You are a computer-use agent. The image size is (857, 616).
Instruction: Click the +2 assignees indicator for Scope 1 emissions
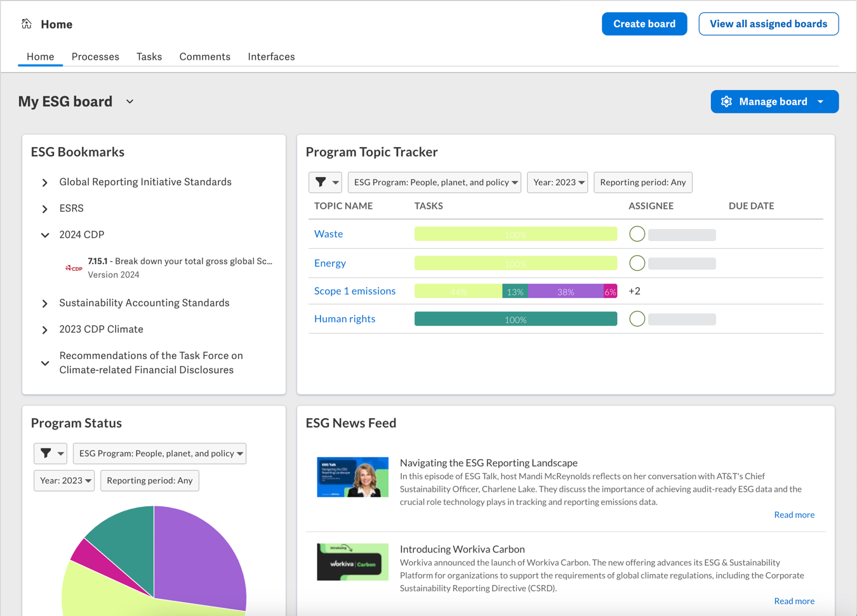634,291
